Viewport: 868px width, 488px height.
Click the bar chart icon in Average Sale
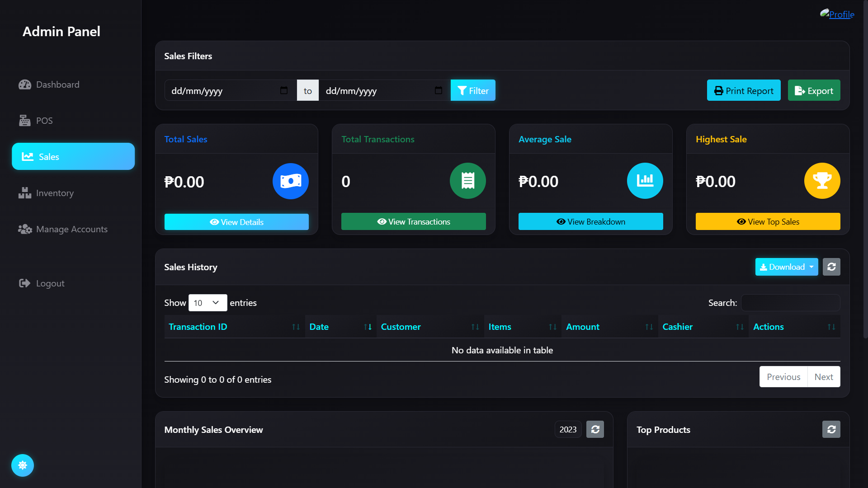click(x=645, y=181)
